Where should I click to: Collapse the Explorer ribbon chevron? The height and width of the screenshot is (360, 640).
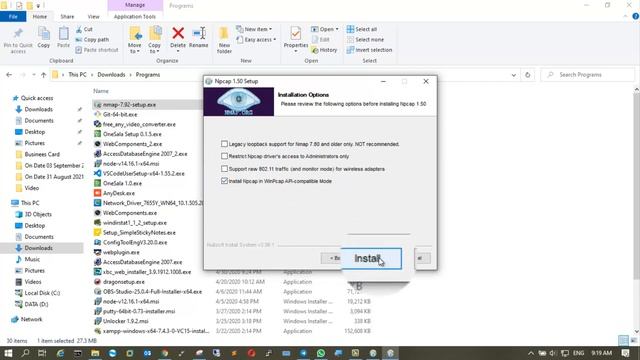point(626,16)
